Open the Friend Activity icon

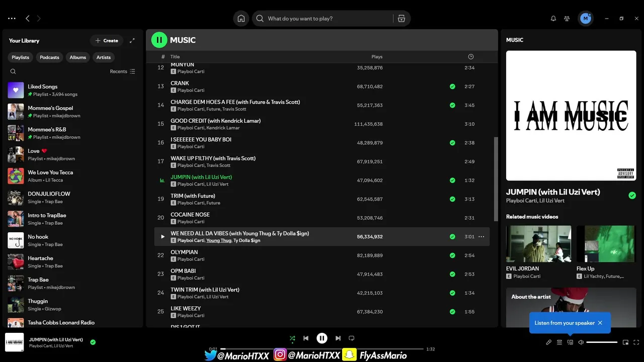567,19
